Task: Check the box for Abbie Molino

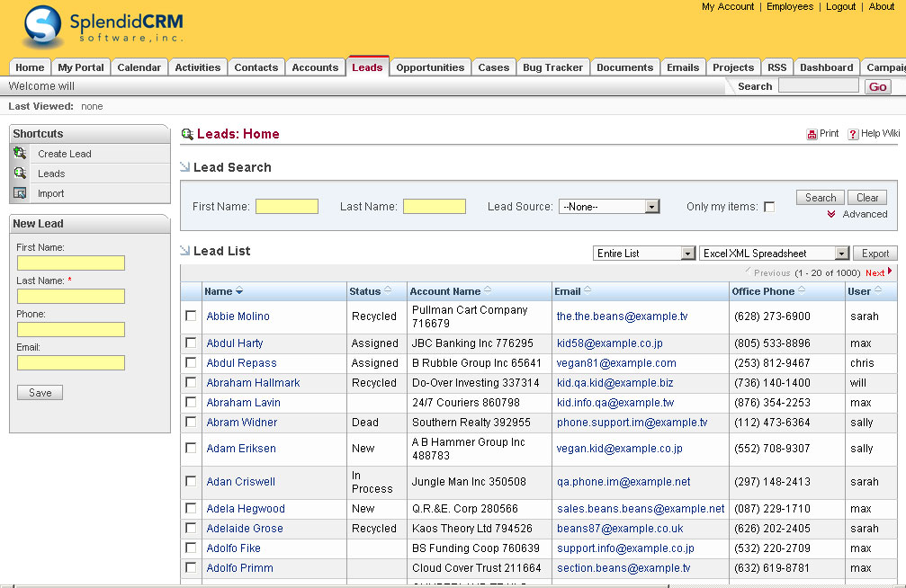Action: click(x=191, y=316)
